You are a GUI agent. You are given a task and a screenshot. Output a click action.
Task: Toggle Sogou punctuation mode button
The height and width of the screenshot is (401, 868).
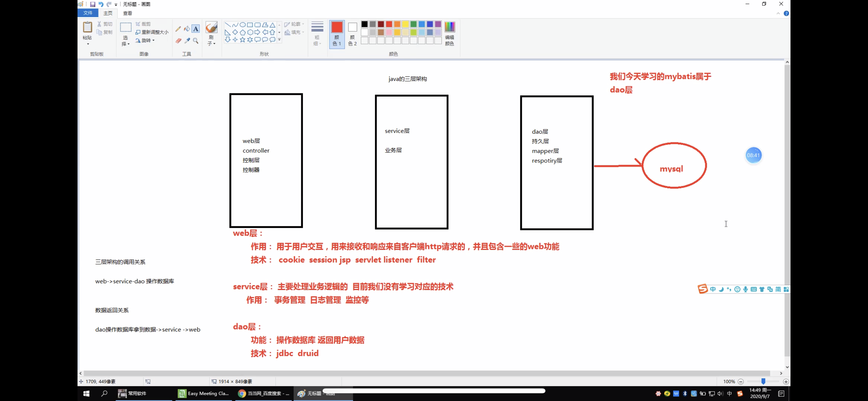click(x=729, y=289)
